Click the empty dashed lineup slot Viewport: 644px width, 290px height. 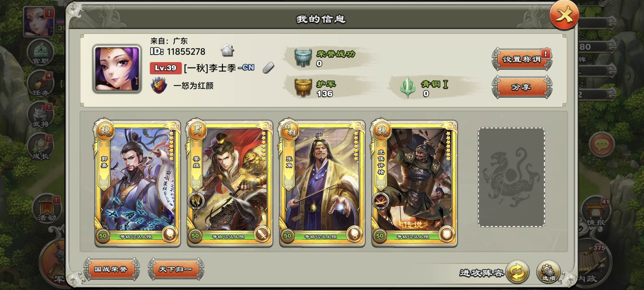511,177
